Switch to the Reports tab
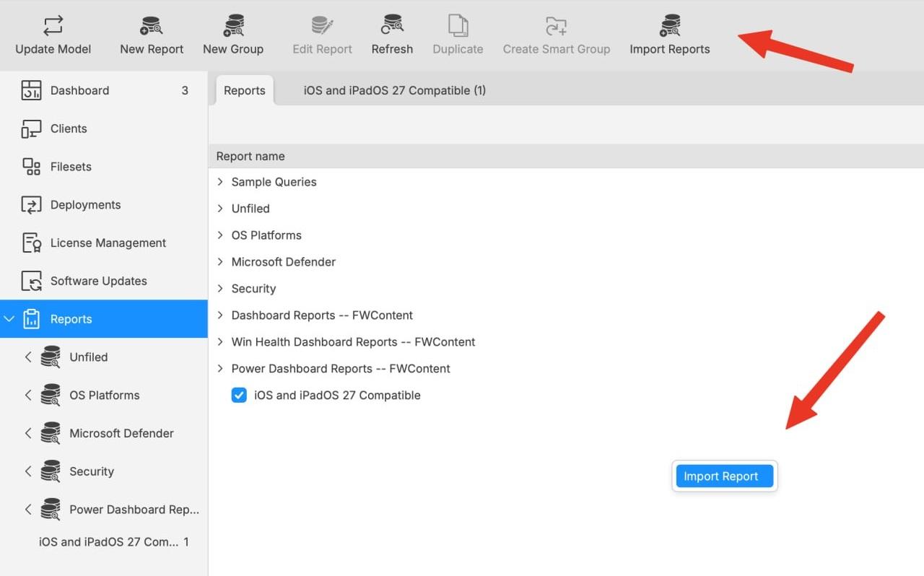The width and height of the screenshot is (924, 576). point(245,91)
